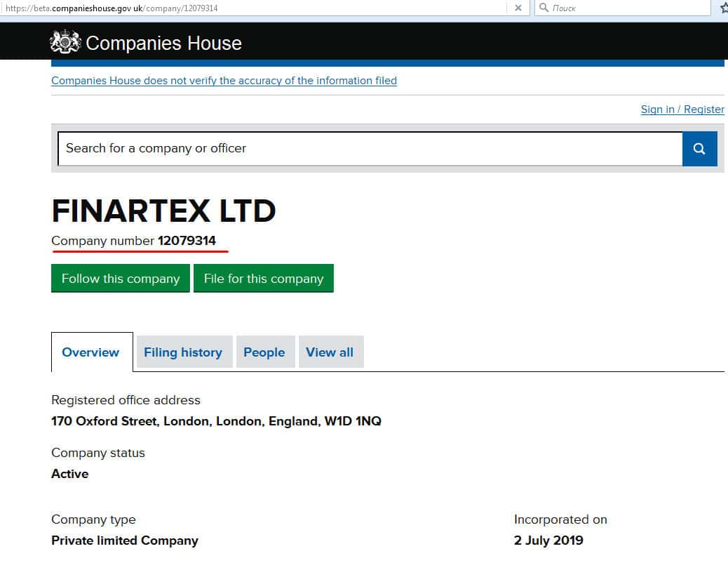Switch to the Filing history tab
Image resolution: width=728 pixels, height=577 pixels.
click(184, 352)
